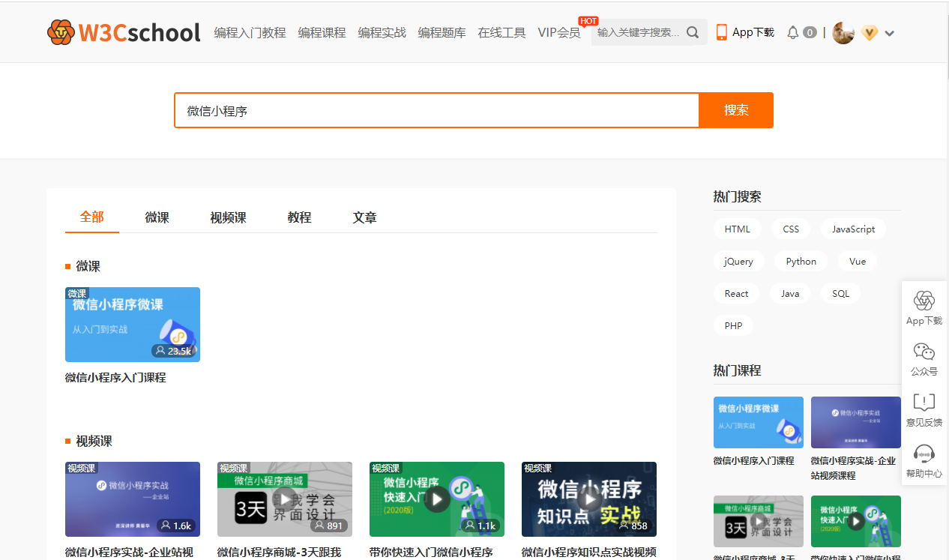Select the Python hot search tag
The image size is (949, 560).
pos(801,262)
